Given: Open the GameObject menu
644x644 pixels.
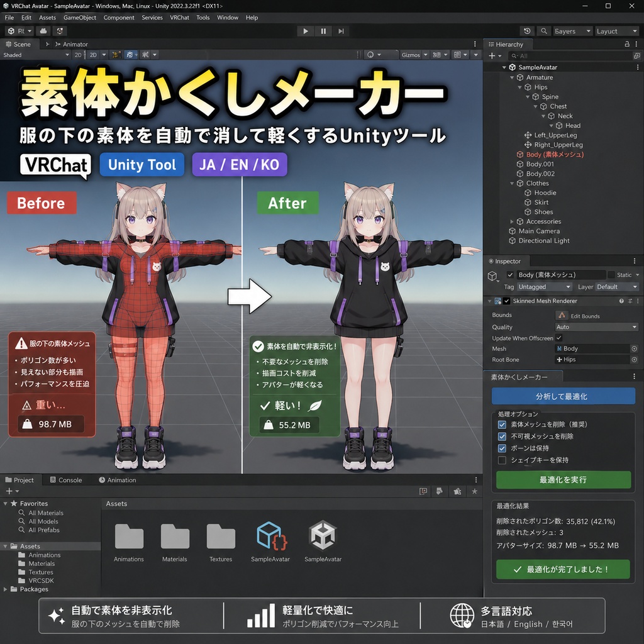Looking at the screenshot, I should tap(80, 18).
